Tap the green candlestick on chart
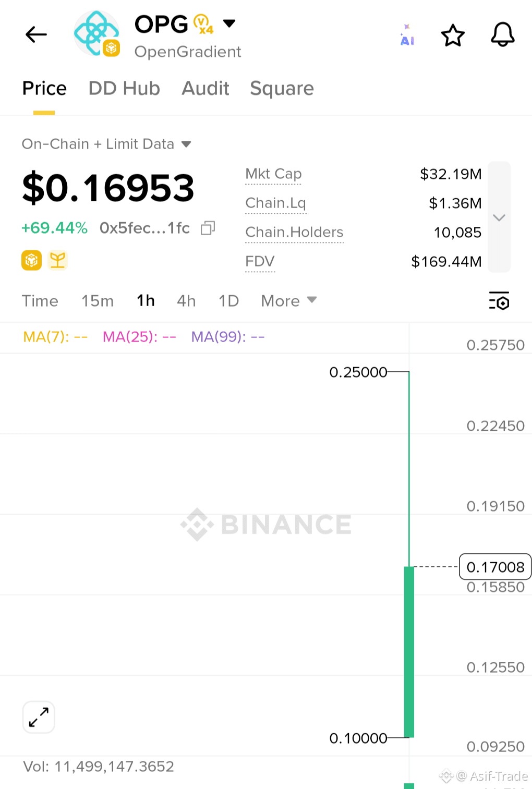Image resolution: width=532 pixels, height=789 pixels. [409, 652]
